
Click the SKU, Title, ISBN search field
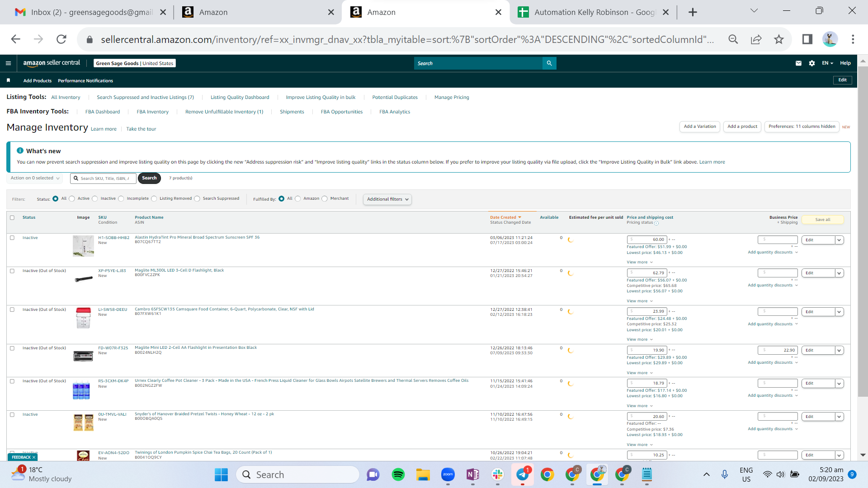click(x=104, y=178)
